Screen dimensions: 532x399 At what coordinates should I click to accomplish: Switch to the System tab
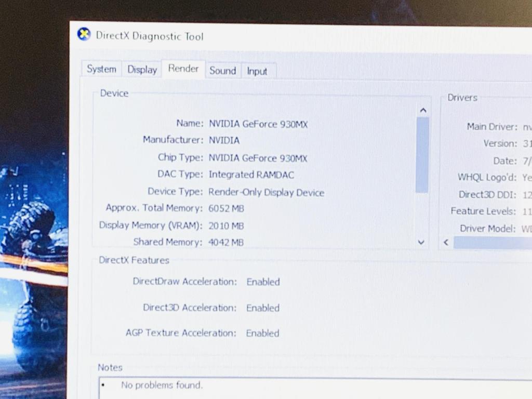pyautogui.click(x=101, y=69)
